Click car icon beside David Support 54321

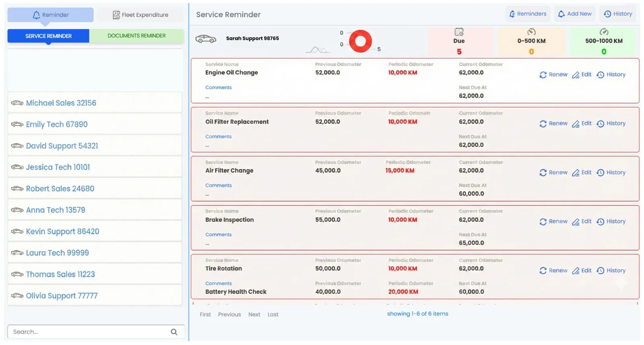click(x=17, y=146)
